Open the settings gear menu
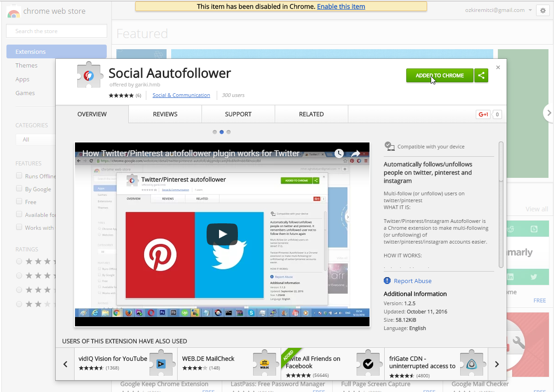 543,11
